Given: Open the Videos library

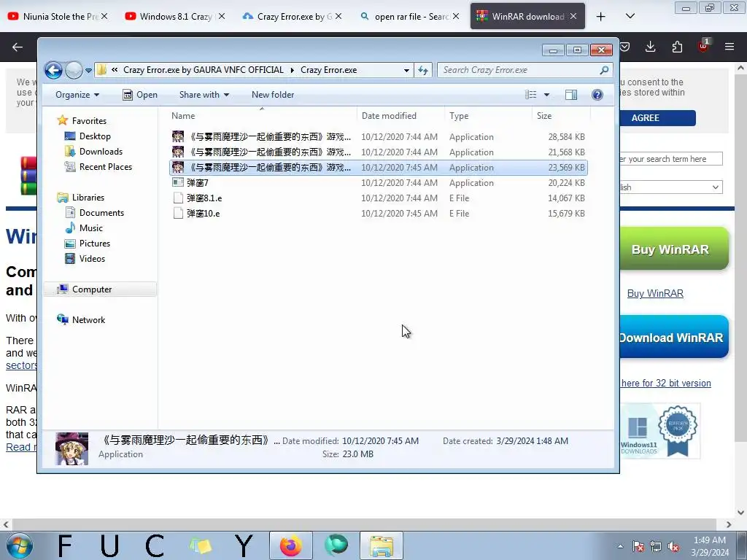Looking at the screenshot, I should [92, 259].
